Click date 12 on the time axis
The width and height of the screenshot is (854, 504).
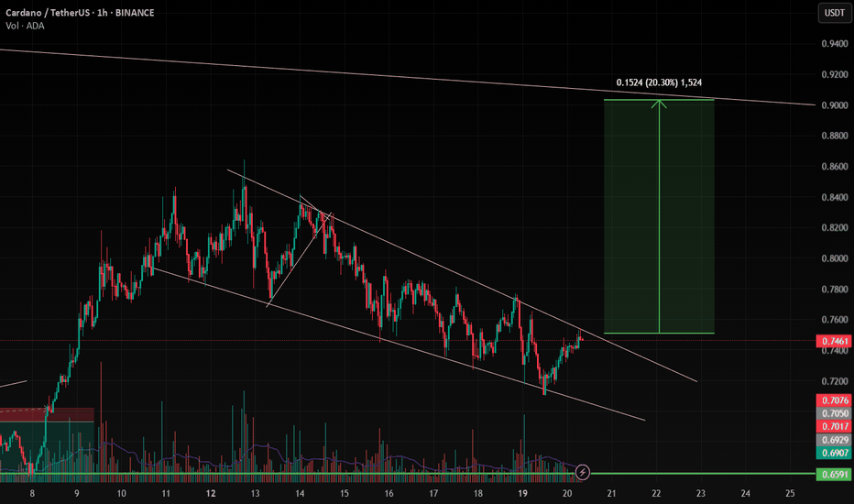tap(211, 494)
